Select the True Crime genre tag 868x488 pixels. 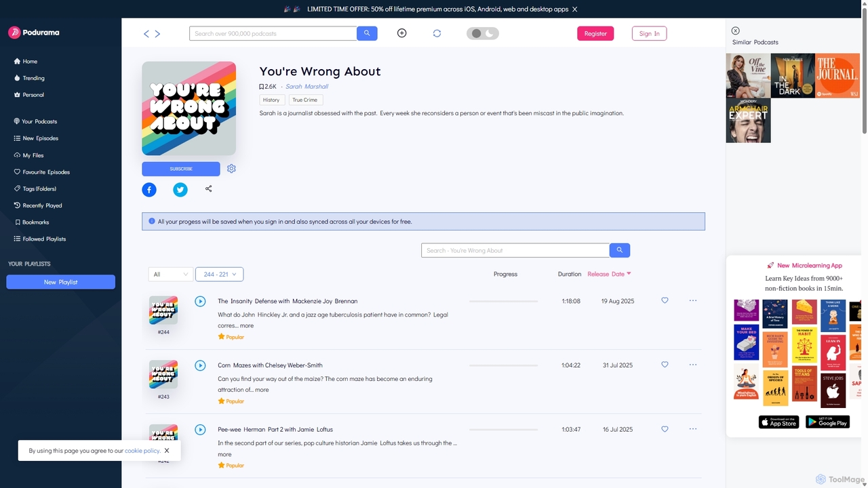pyautogui.click(x=305, y=100)
